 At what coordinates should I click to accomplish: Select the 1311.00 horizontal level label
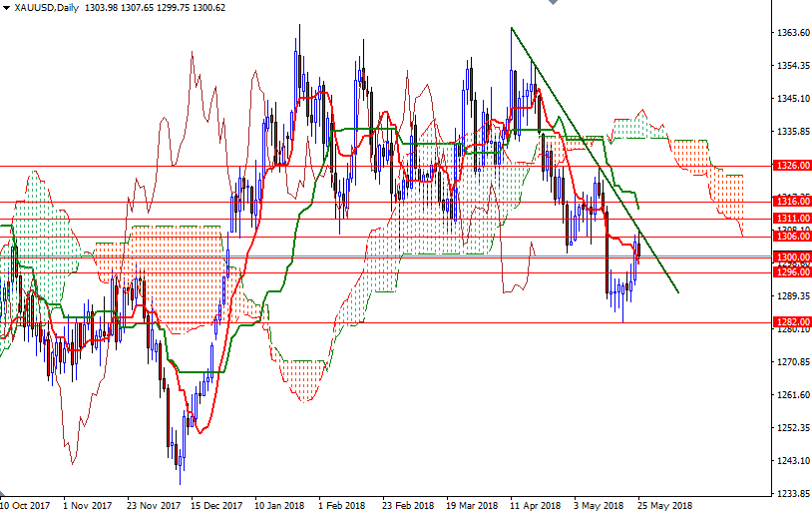[x=792, y=219]
